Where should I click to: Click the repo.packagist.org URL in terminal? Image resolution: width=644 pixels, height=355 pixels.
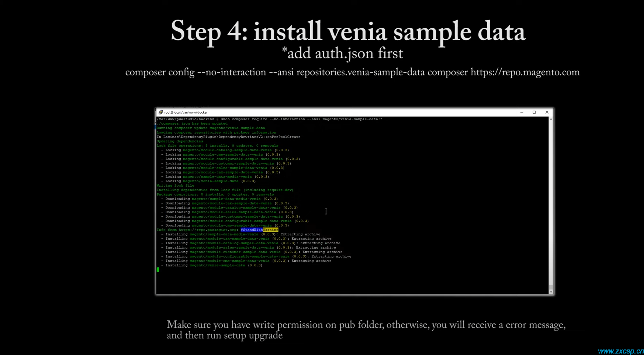click(208, 230)
